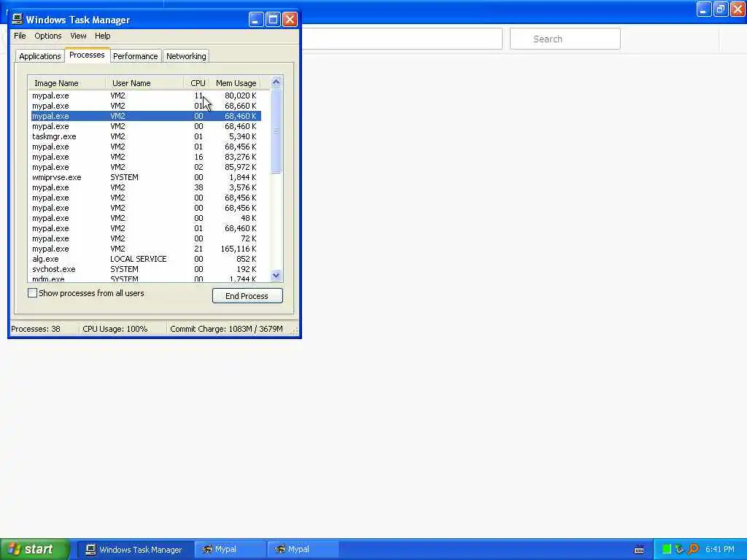Sort by the User Name column header
The height and width of the screenshot is (560, 747).
144,83
